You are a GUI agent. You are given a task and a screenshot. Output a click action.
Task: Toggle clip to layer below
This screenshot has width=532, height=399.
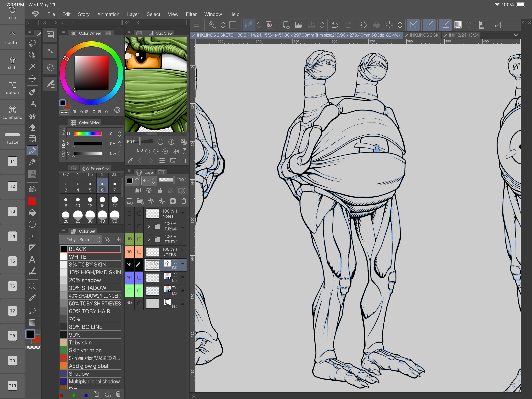pos(138,191)
